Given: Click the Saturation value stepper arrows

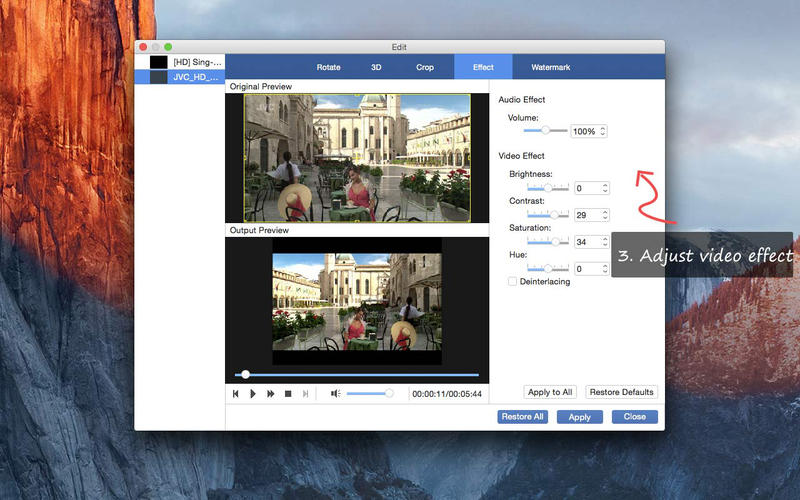Looking at the screenshot, I should 605,242.
